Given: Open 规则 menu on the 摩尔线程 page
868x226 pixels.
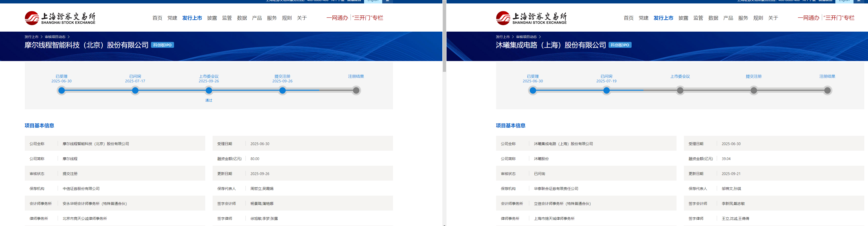Looking at the screenshot, I should tap(287, 18).
